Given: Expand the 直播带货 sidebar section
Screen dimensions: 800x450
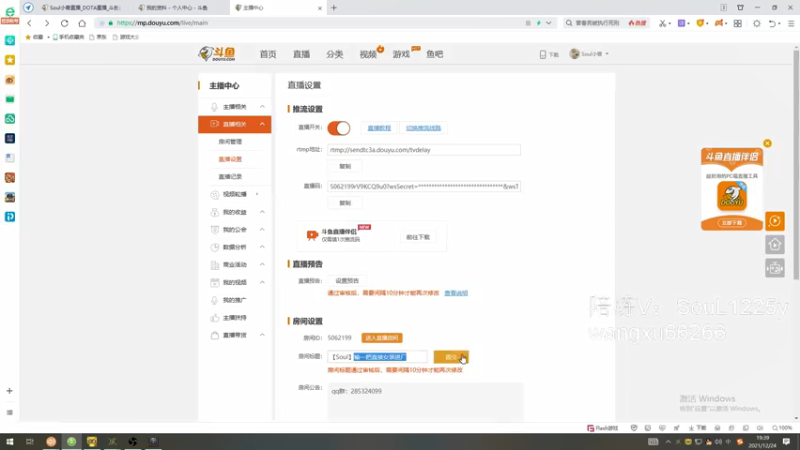Looking at the screenshot, I should 235,335.
